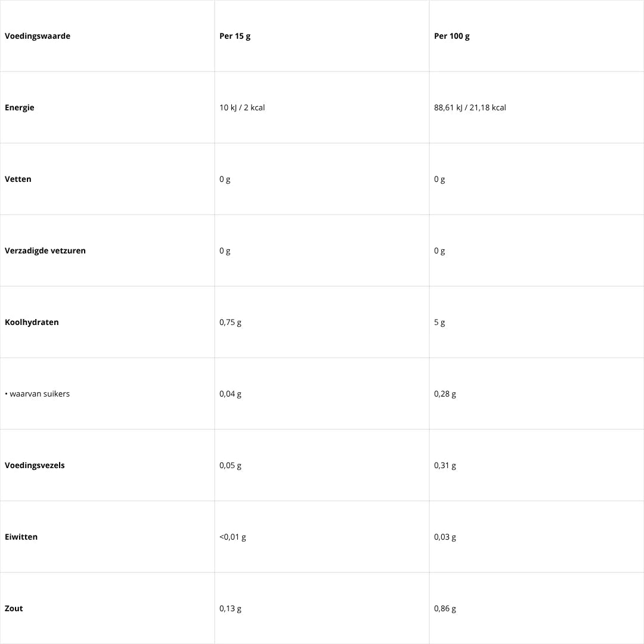Screen dimensions: 644x644
Task: Select the 0,75 g carbohydrate value
Action: tap(230, 322)
